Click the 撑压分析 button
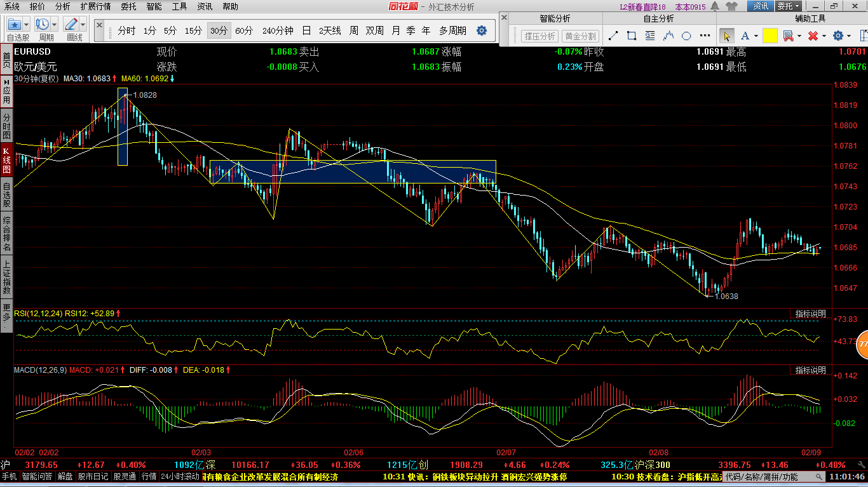The width and height of the screenshot is (868, 487). click(x=539, y=36)
